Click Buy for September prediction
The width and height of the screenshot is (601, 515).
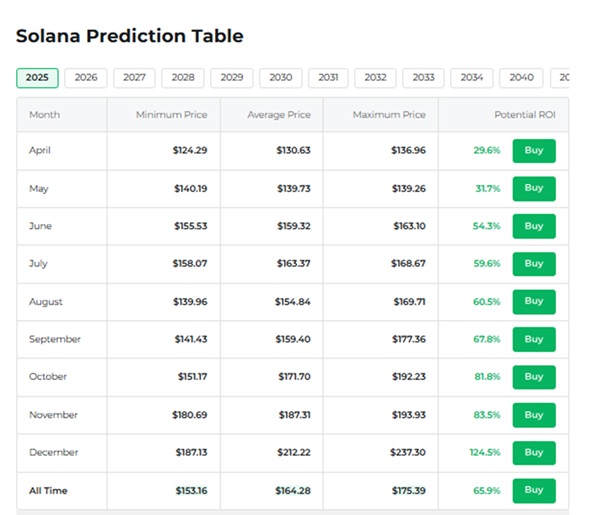534,339
